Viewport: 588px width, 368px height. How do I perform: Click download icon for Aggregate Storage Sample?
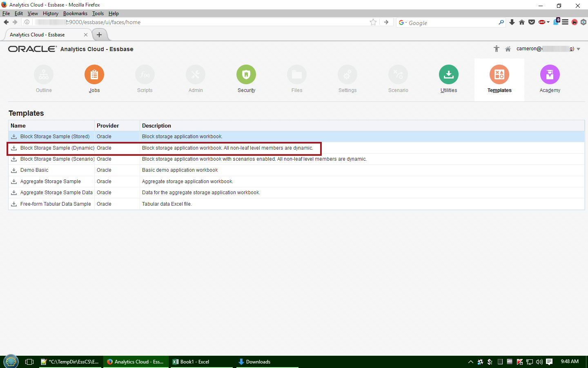point(14,182)
